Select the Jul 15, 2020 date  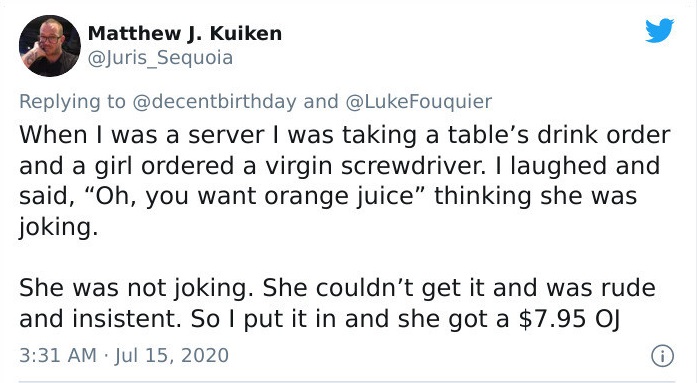pyautogui.click(x=172, y=355)
